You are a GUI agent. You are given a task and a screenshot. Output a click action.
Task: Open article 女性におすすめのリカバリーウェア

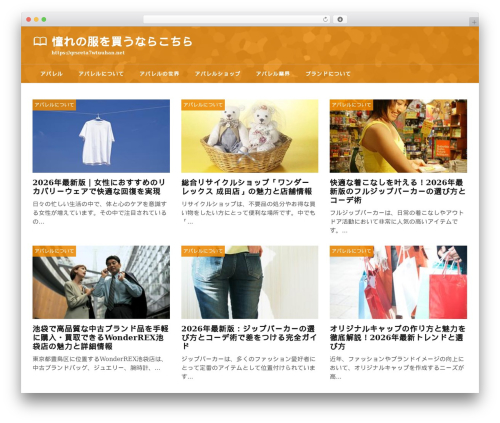pyautogui.click(x=99, y=187)
